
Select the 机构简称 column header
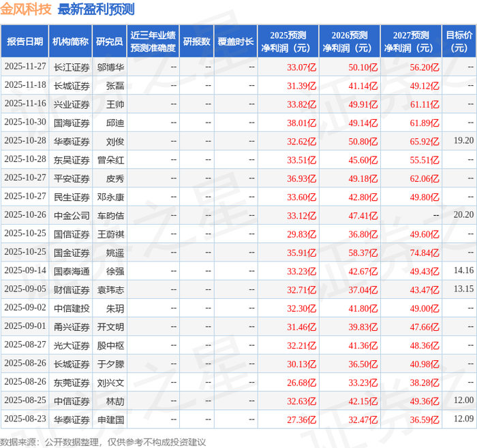point(70,42)
